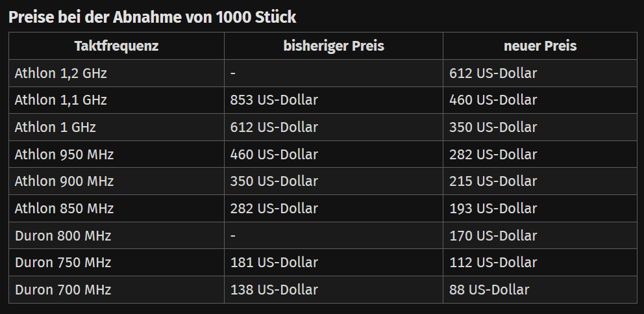644x314 pixels.
Task: Click the 193 US-Dollar new price
Action: point(493,209)
